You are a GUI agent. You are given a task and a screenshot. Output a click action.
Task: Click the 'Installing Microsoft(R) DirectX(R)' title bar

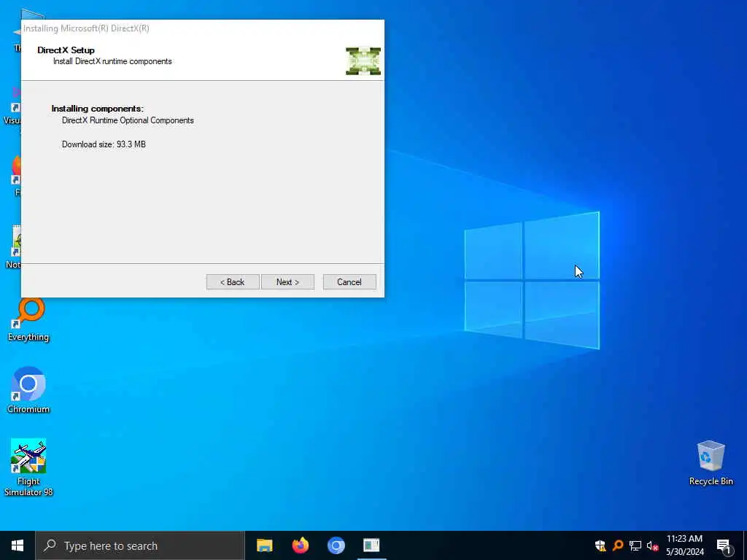click(203, 28)
